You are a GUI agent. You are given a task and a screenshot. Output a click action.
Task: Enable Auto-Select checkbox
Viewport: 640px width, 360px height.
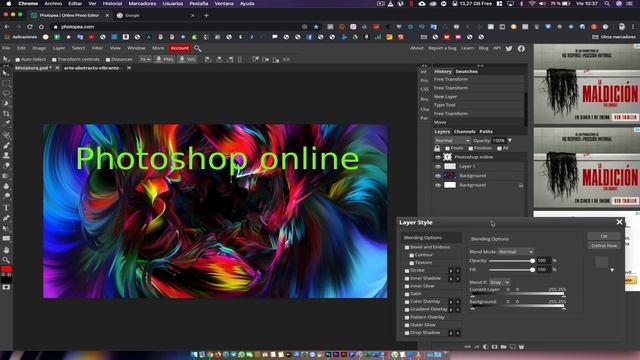click(x=18, y=60)
